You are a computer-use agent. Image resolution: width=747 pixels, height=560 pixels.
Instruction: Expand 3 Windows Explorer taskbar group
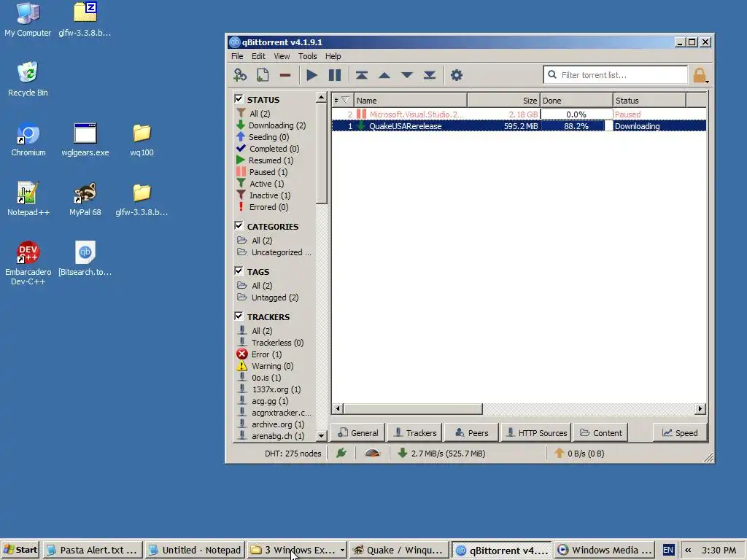298,550
